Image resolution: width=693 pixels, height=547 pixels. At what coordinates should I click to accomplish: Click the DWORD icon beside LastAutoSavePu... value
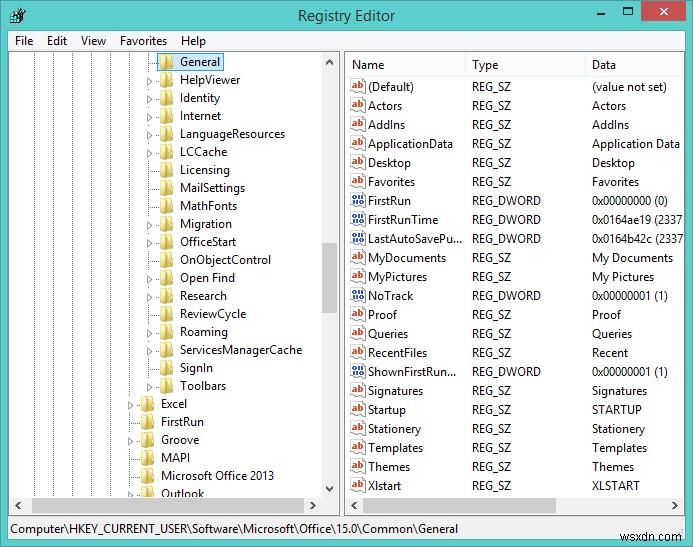click(x=358, y=238)
